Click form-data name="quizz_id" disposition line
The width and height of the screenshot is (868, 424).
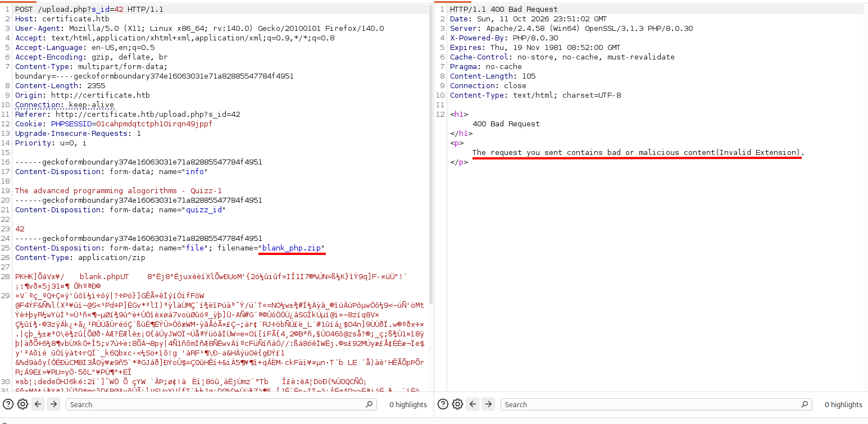[x=120, y=210]
